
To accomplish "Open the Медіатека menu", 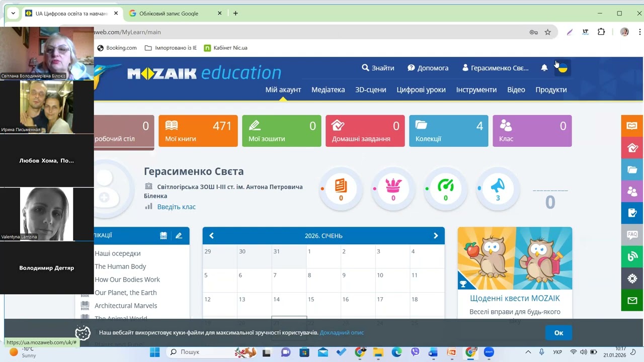I will pyautogui.click(x=328, y=89).
